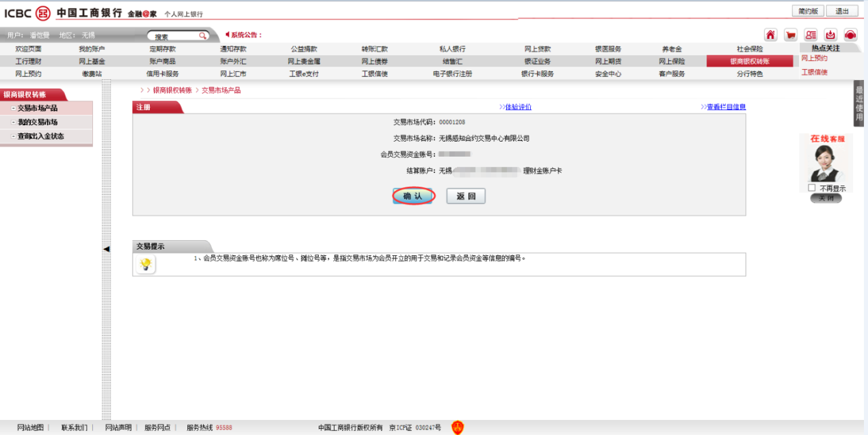The image size is (868, 435).
Task: Open the 结售汇 menu item
Action: [453, 62]
